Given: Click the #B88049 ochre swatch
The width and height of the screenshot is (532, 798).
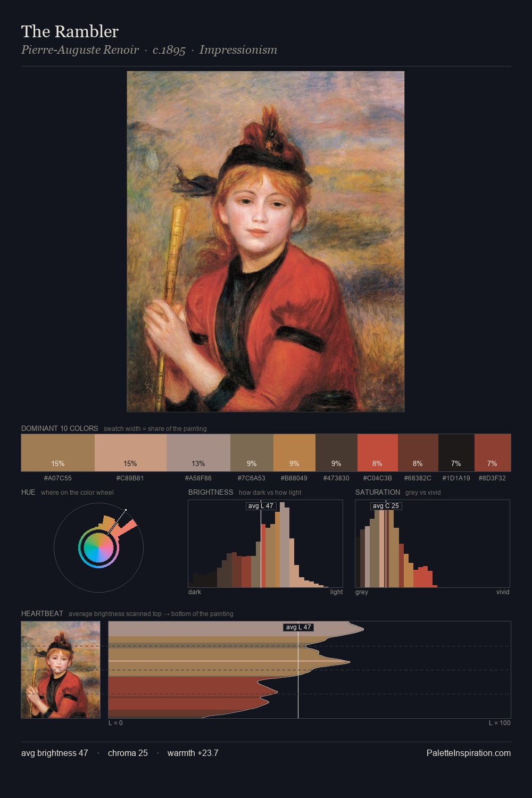Looking at the screenshot, I should pos(294,453).
